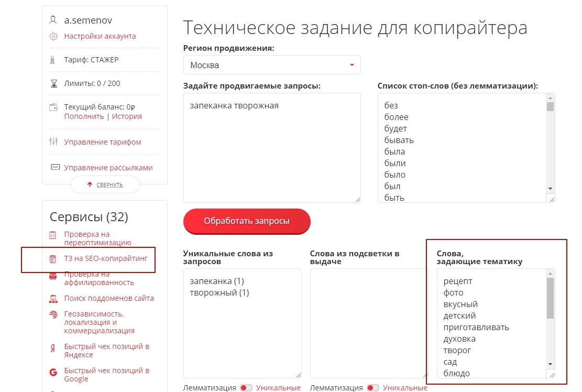Expand the Регион продвижения dropdown showing Москва
This screenshot has width=582, height=392.
click(272, 65)
